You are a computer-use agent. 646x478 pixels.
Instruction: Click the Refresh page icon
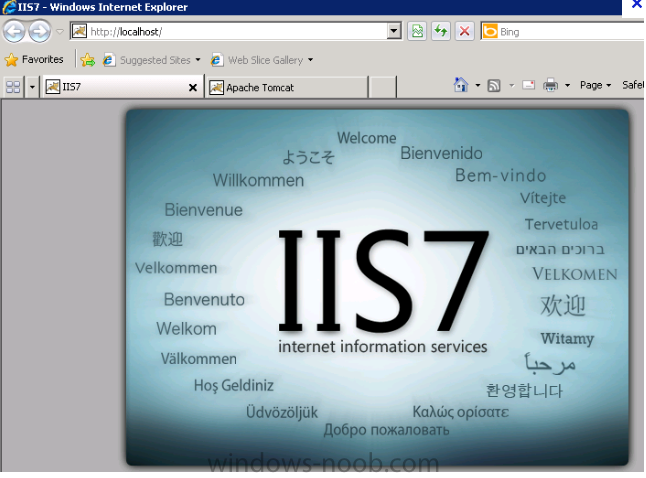click(x=441, y=31)
